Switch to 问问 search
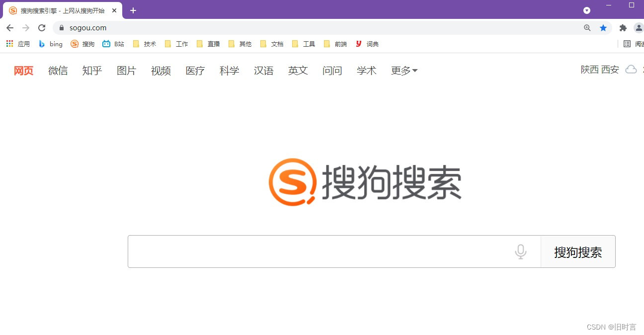The width and height of the screenshot is (644, 335). [x=332, y=71]
